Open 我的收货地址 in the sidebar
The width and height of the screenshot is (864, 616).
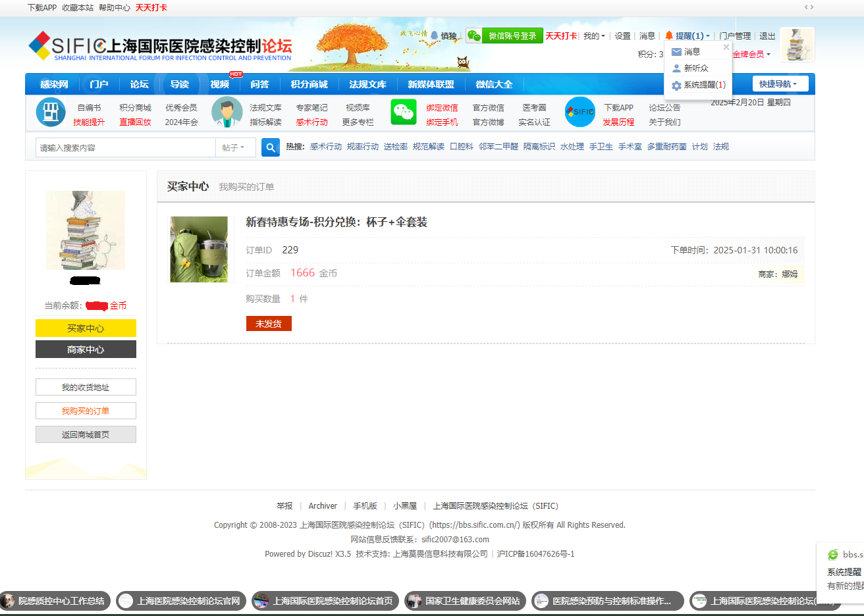[86, 387]
